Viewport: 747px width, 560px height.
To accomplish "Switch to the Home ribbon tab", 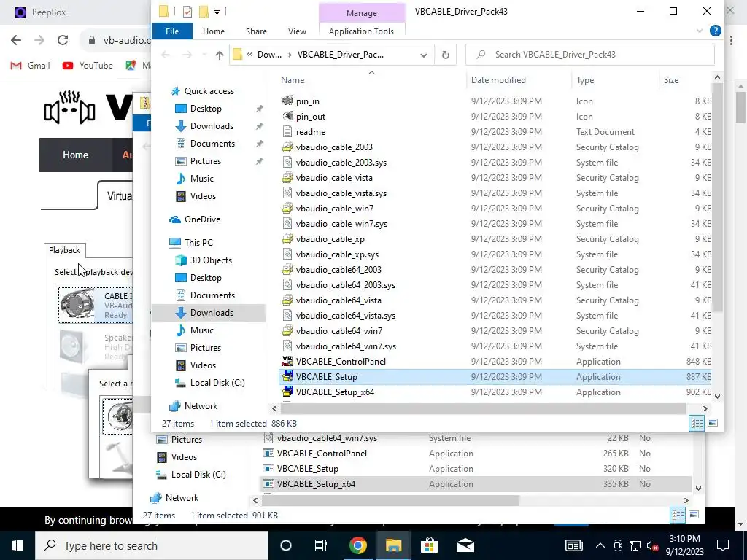I will (x=214, y=31).
